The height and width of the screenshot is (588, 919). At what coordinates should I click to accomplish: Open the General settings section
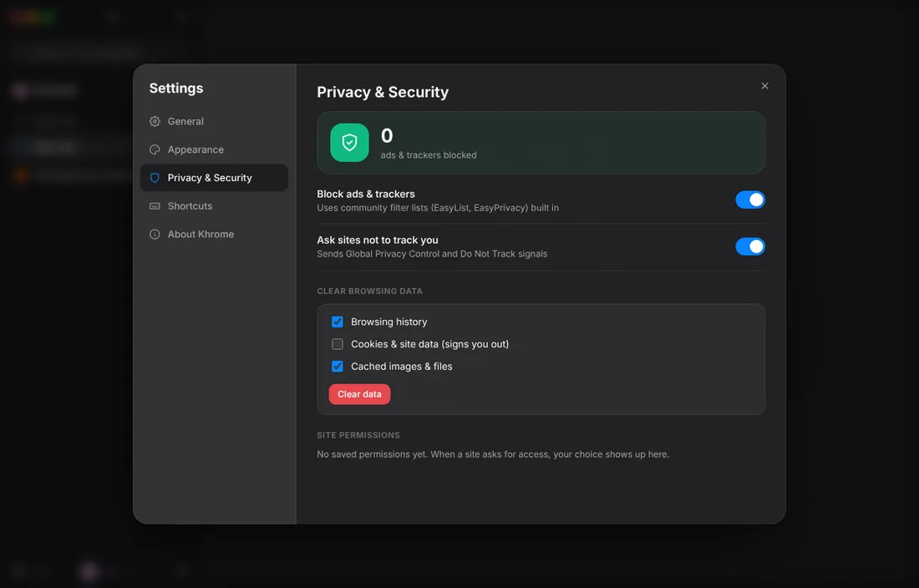pos(214,121)
